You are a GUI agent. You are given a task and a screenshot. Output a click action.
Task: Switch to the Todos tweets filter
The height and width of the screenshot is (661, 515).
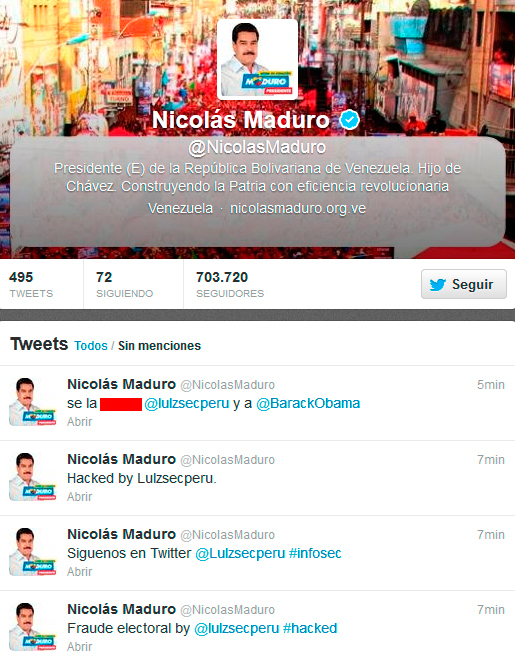click(91, 346)
